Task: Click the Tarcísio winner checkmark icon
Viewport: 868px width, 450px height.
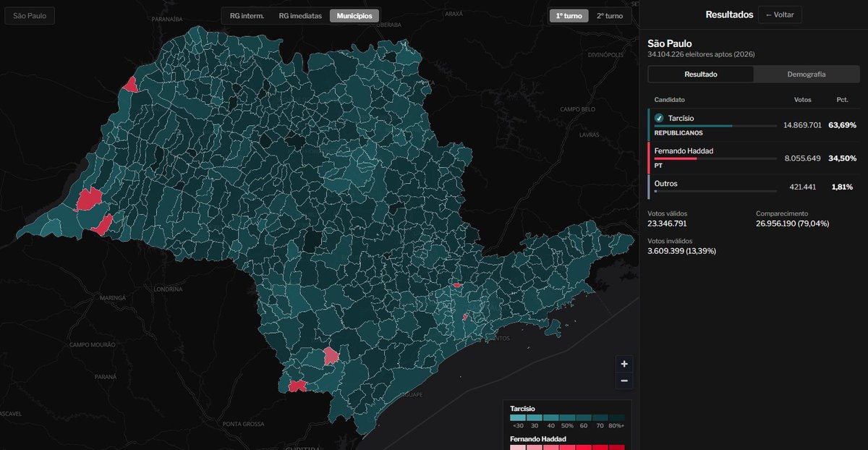Action: tap(659, 118)
